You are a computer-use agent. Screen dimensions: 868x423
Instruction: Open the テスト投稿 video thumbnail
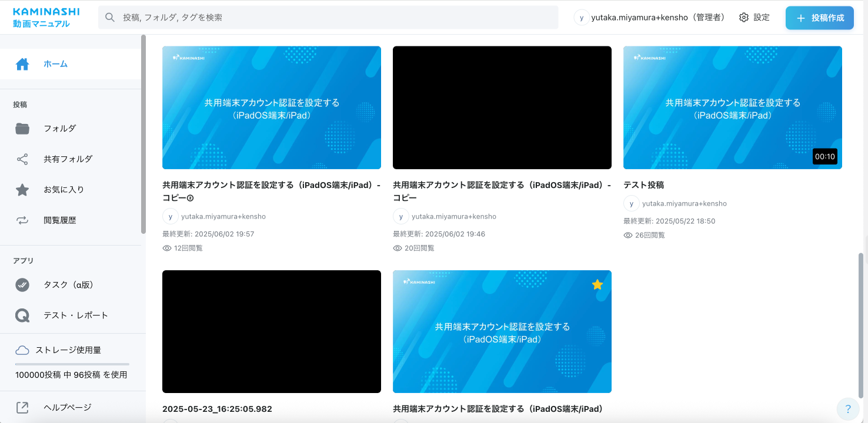(x=733, y=108)
